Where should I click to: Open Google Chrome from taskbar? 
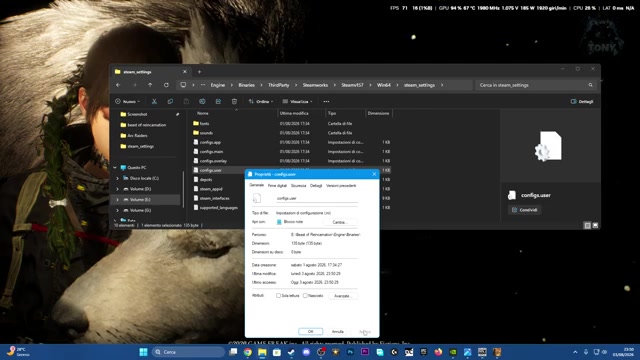[248, 352]
